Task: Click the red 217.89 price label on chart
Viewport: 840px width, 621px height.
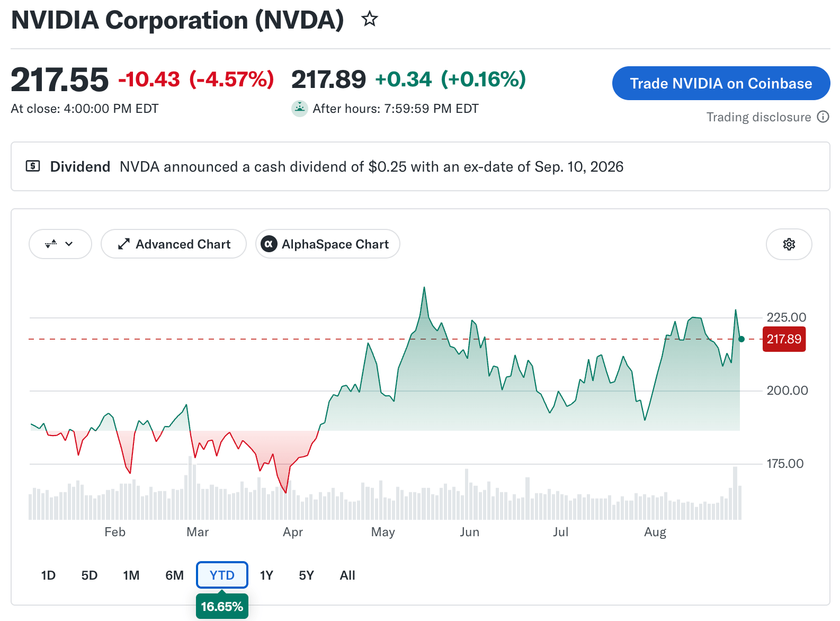Action: pyautogui.click(x=784, y=339)
